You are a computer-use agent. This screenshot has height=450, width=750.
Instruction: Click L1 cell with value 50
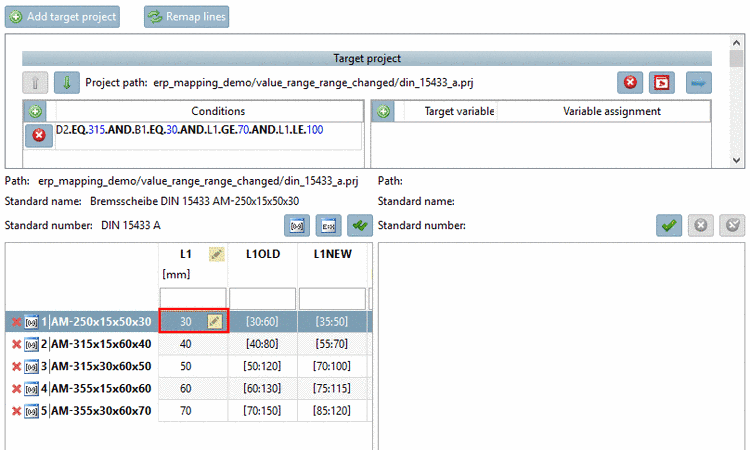click(x=193, y=367)
